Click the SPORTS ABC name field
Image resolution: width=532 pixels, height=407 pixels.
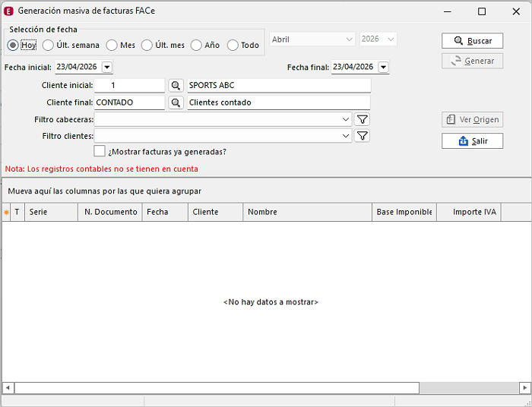tap(279, 85)
